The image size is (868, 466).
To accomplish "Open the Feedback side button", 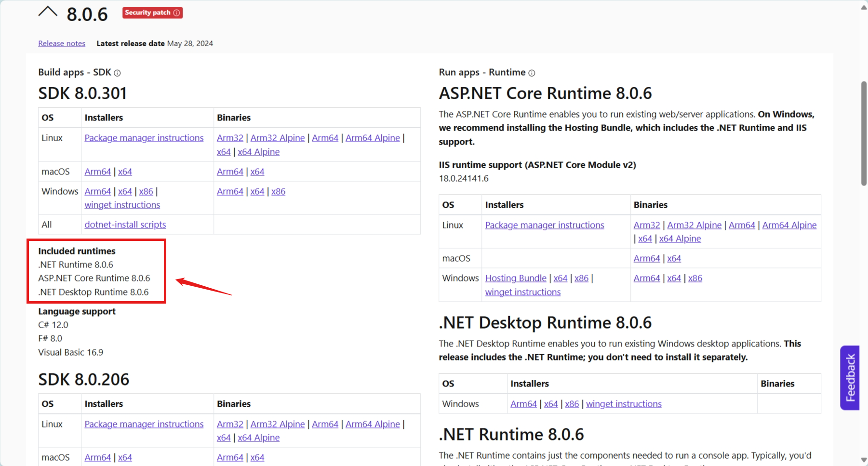I will tap(850, 378).
